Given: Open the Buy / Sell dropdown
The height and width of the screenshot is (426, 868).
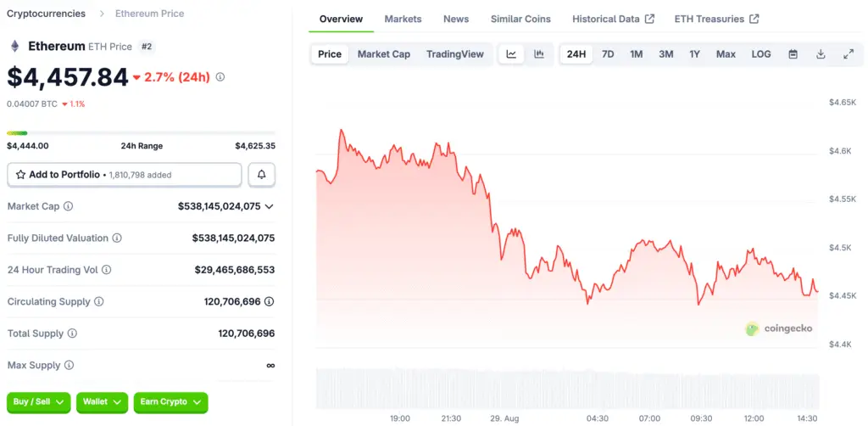Looking at the screenshot, I should coord(39,401).
